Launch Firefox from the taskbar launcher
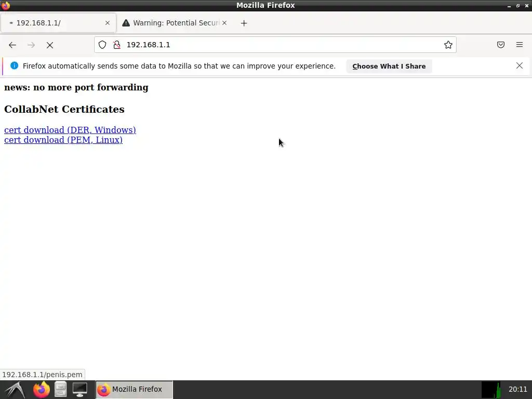This screenshot has width=532, height=399. coord(42,390)
